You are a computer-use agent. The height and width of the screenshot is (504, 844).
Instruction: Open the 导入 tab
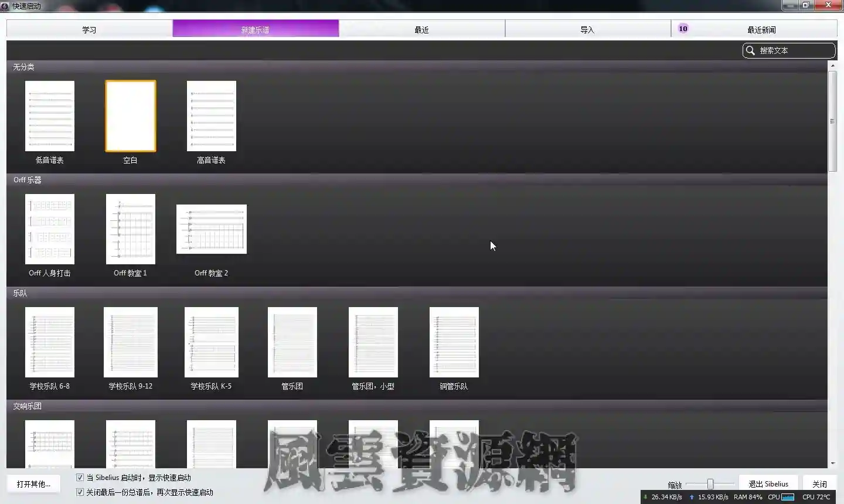pyautogui.click(x=587, y=29)
